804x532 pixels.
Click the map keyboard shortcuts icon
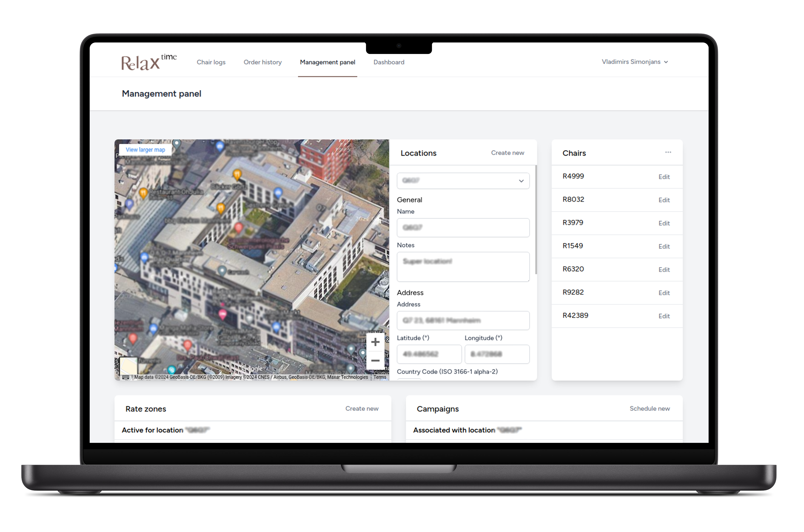click(x=125, y=377)
